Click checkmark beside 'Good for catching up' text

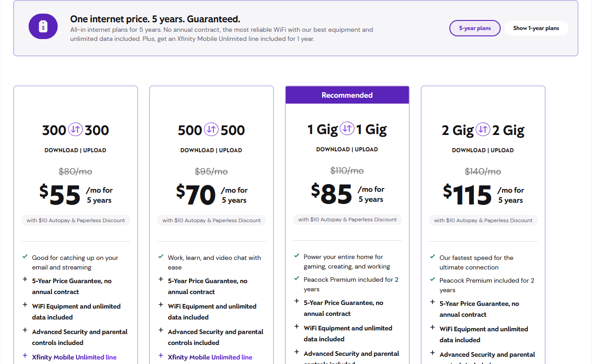pos(25,257)
